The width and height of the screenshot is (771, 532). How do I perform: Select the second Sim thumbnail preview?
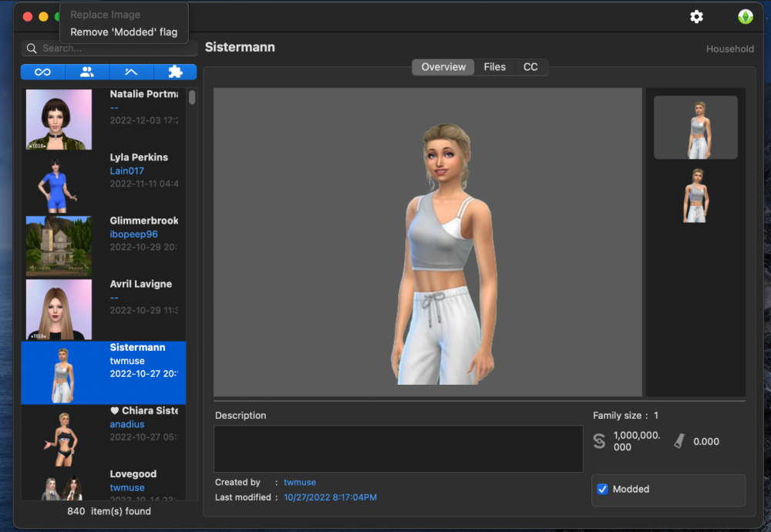click(695, 196)
